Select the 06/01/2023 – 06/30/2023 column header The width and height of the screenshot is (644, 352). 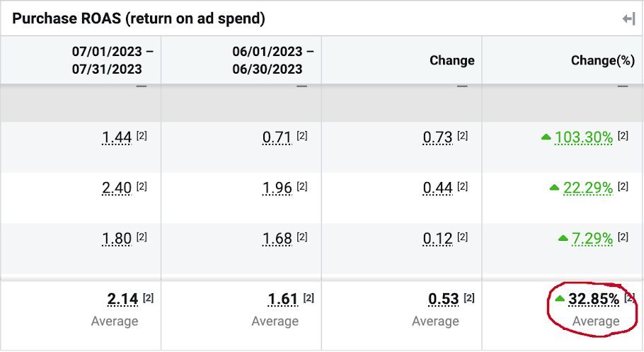[273, 60]
